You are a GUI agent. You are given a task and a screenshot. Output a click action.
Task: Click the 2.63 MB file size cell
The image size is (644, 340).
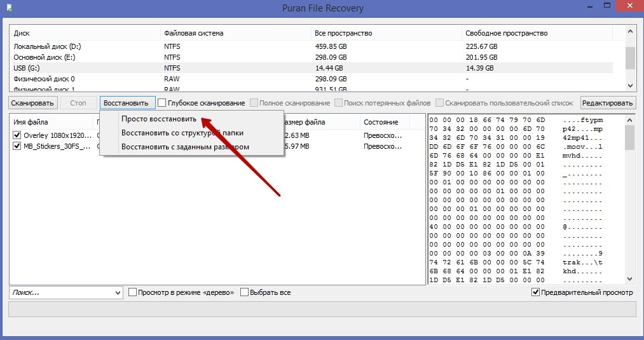click(297, 135)
